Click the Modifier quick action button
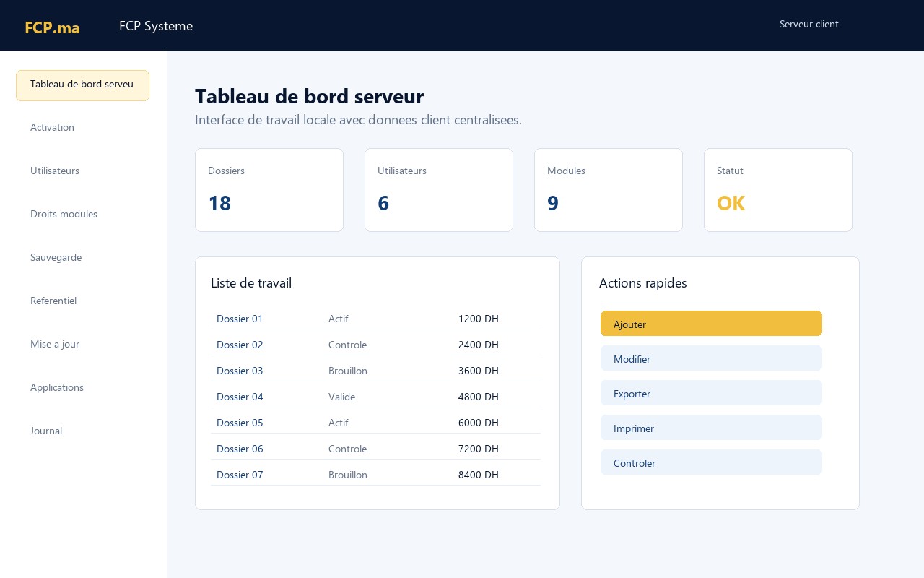The width and height of the screenshot is (924, 578). click(x=711, y=358)
